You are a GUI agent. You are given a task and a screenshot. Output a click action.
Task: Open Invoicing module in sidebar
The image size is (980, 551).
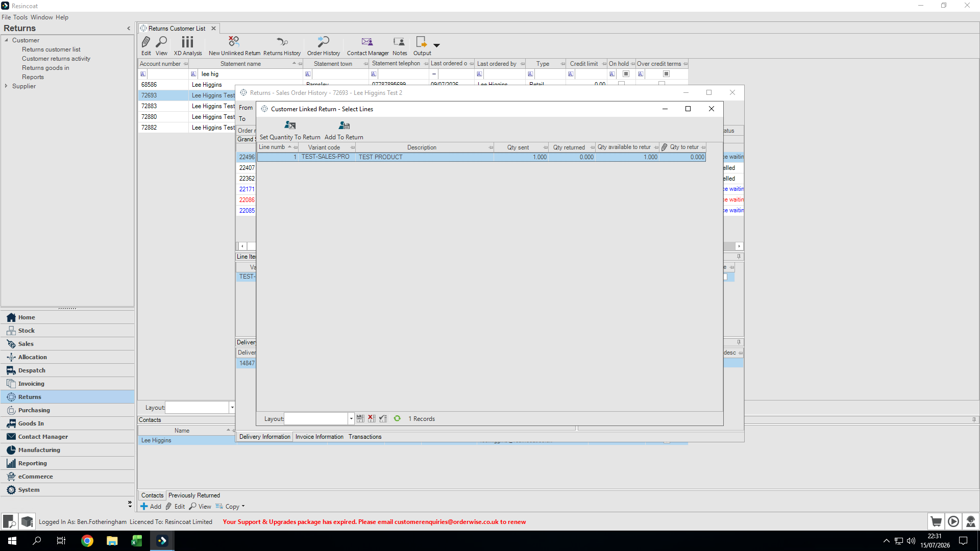pos(67,384)
